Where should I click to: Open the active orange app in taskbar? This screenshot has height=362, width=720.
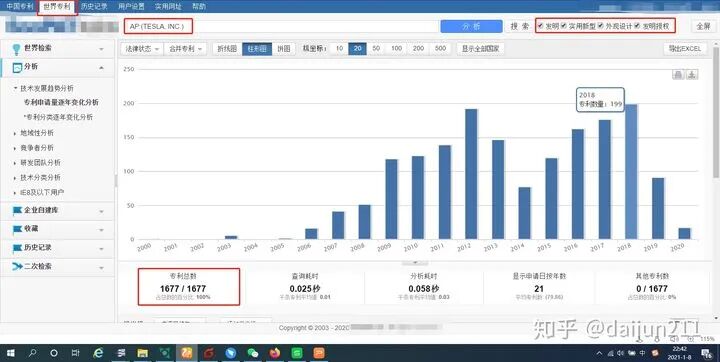coord(187,353)
